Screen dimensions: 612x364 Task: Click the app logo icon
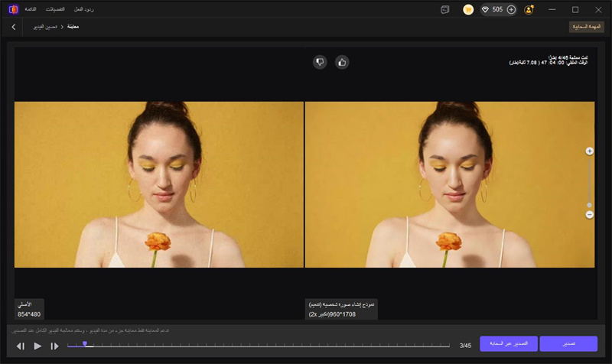13,9
